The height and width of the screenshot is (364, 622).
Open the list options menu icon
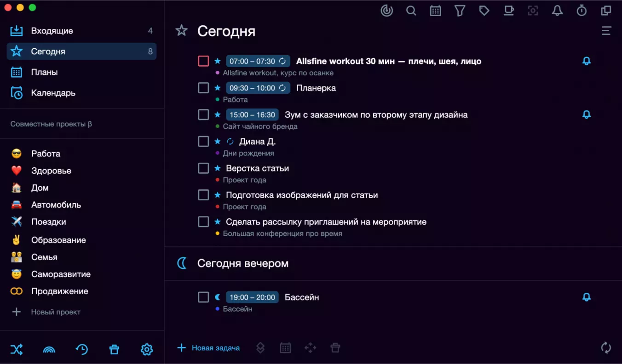coord(606,31)
